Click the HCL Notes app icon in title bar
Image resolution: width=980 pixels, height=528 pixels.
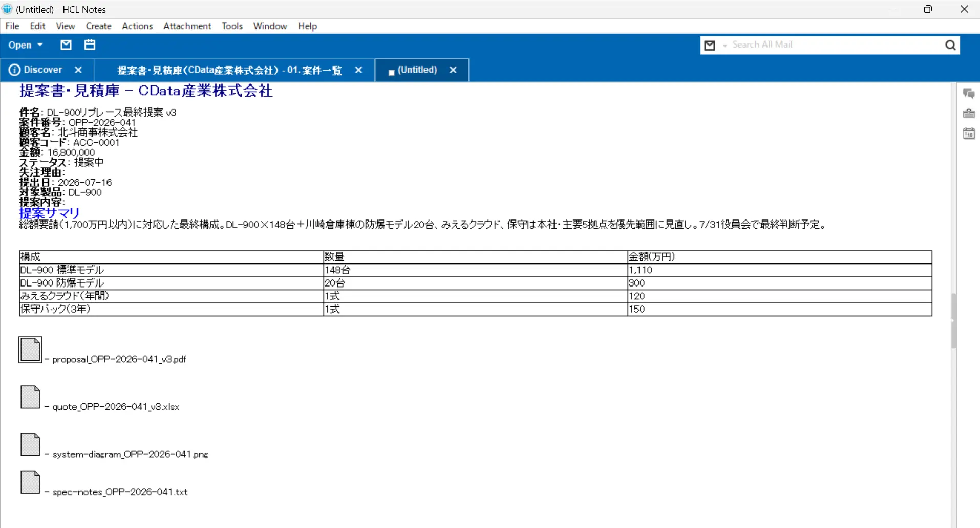(x=7, y=9)
